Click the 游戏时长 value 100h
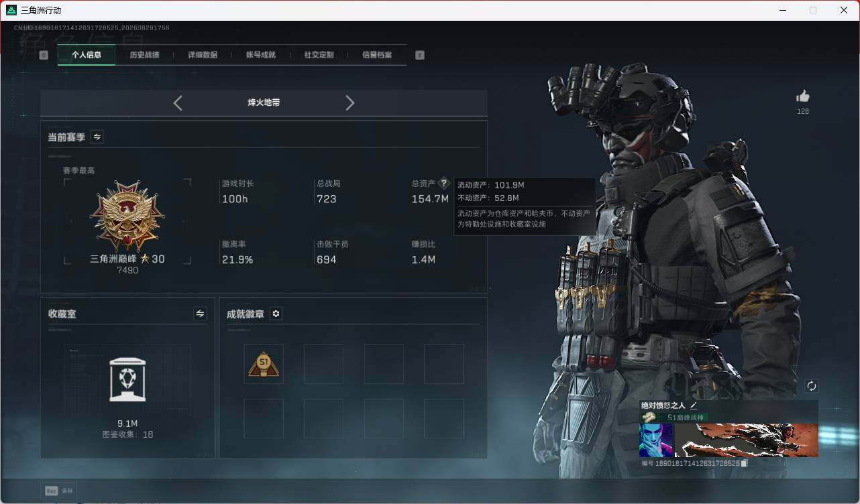 click(235, 199)
